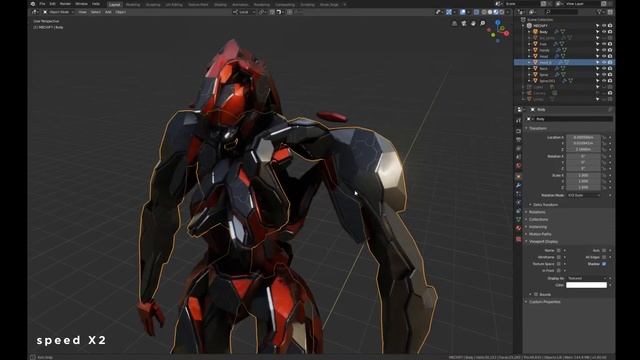Uncheck the Shadow checkbox
The width and height of the screenshot is (640, 360).
[604, 264]
